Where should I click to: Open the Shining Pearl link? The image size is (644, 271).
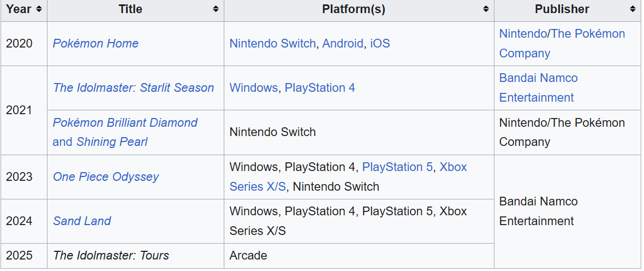pos(112,142)
